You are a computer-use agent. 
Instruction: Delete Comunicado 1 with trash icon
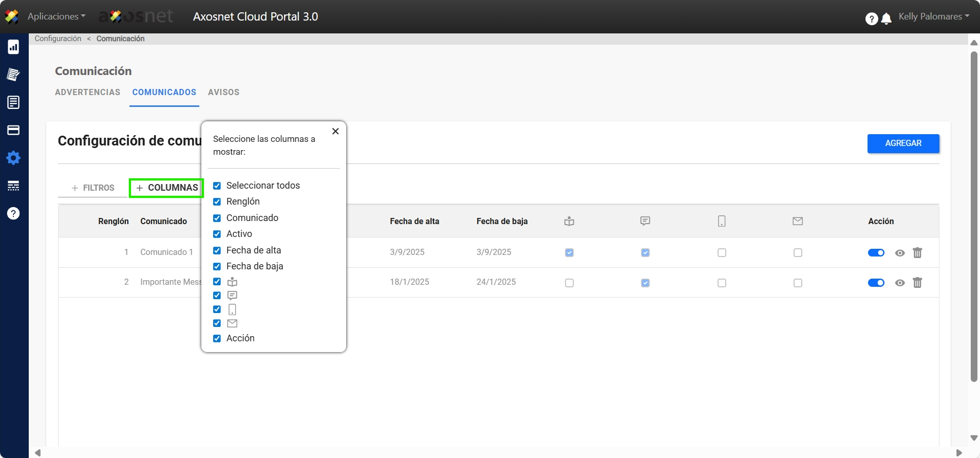(x=917, y=252)
